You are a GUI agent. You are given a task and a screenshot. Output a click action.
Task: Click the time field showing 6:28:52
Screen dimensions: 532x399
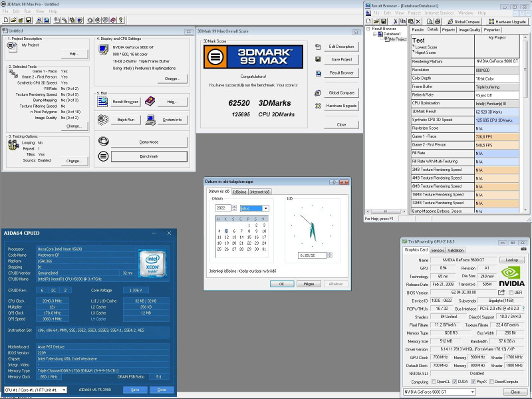(312, 255)
